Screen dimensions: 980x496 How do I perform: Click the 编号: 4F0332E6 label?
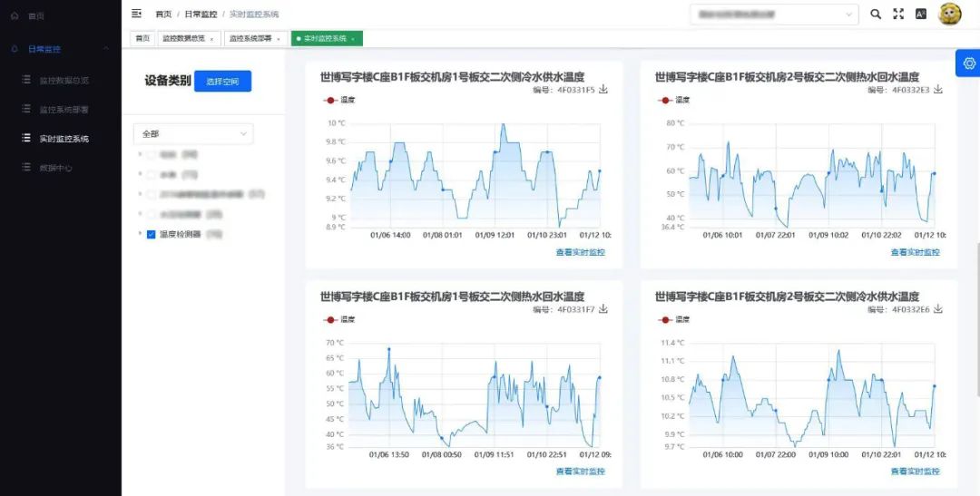(898, 309)
